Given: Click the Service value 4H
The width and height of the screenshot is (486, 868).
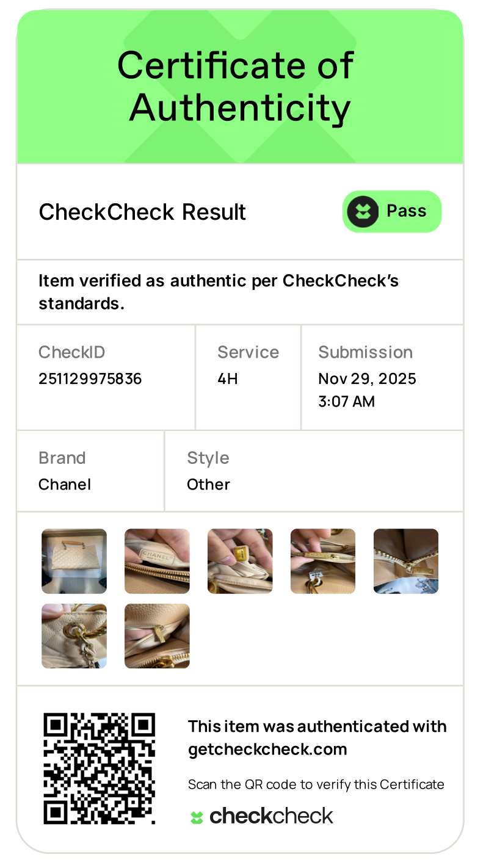Looking at the screenshot, I should pyautogui.click(x=228, y=379).
